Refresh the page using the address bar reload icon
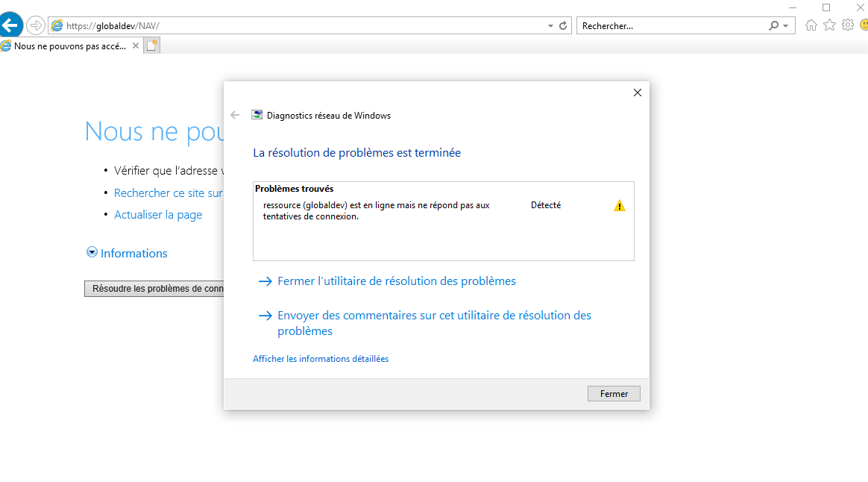This screenshot has height=482, width=868. (563, 25)
